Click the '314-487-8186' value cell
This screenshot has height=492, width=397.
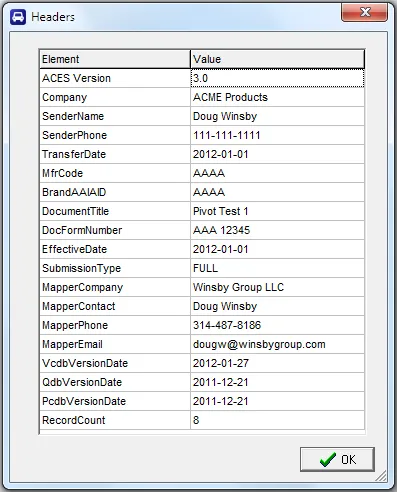[277, 325]
